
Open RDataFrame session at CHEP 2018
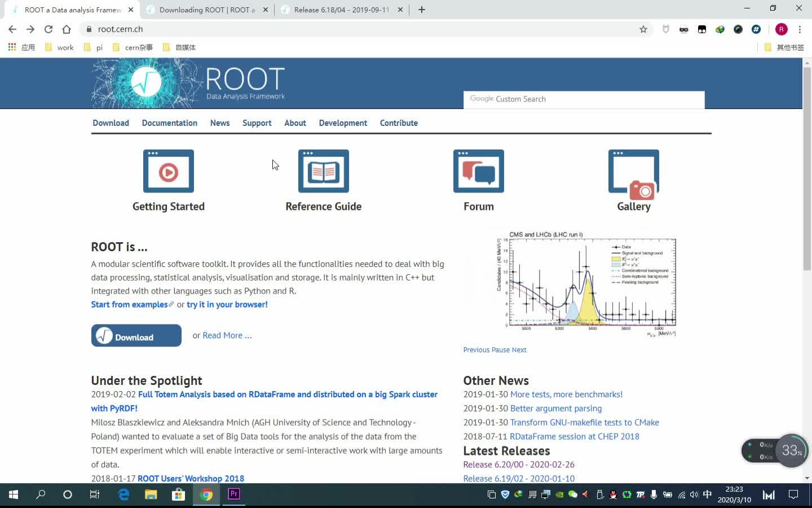click(x=575, y=436)
